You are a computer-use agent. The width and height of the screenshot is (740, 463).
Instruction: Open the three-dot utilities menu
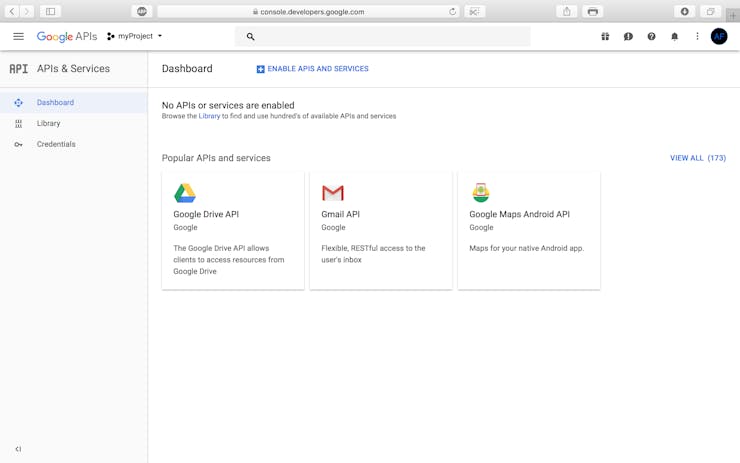(x=697, y=36)
